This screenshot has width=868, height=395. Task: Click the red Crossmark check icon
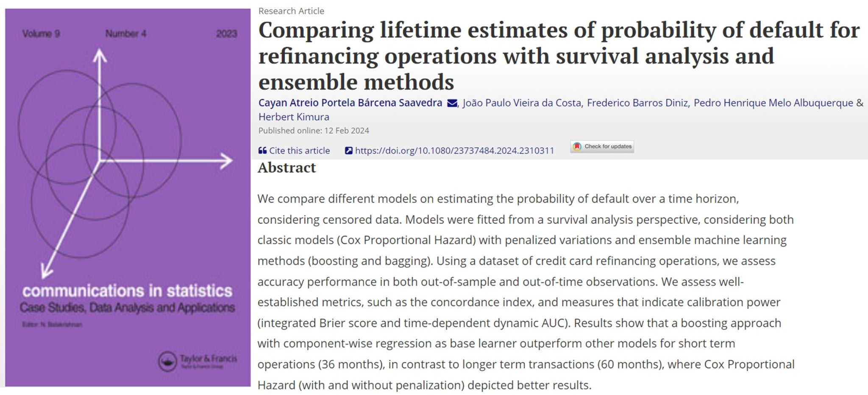[577, 146]
